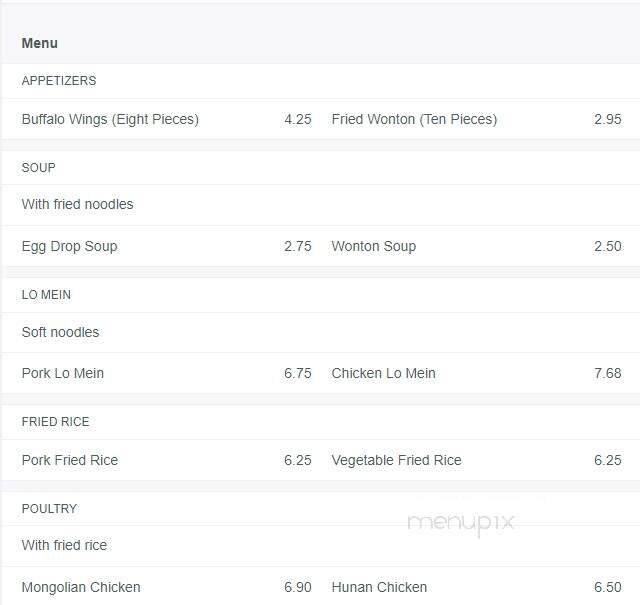Select the FRIED RICE section header
640x605 pixels.
(56, 422)
